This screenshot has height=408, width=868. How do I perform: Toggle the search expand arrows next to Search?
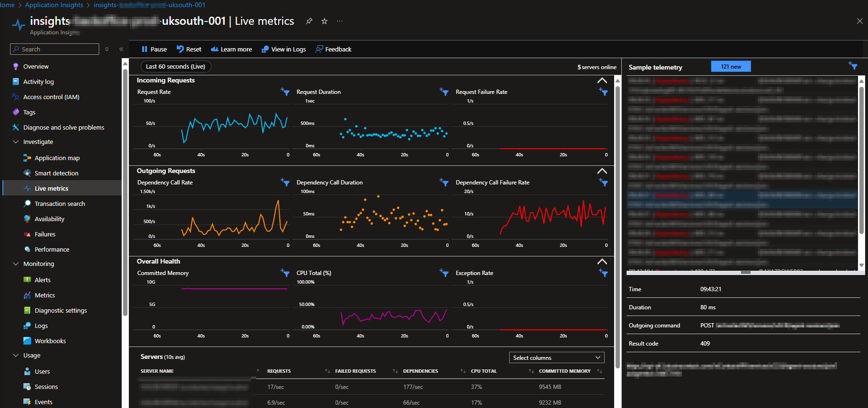(x=107, y=49)
